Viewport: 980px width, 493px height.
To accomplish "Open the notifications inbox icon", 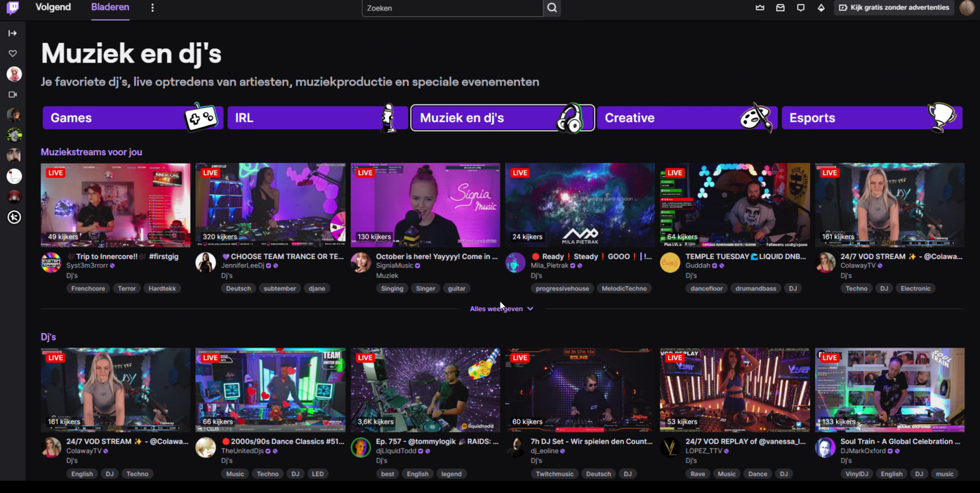I will coord(780,8).
